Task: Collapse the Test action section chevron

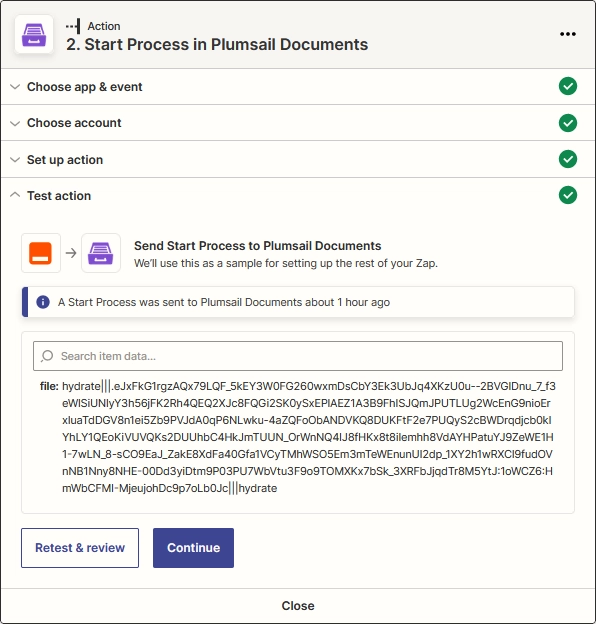Action: (15, 195)
